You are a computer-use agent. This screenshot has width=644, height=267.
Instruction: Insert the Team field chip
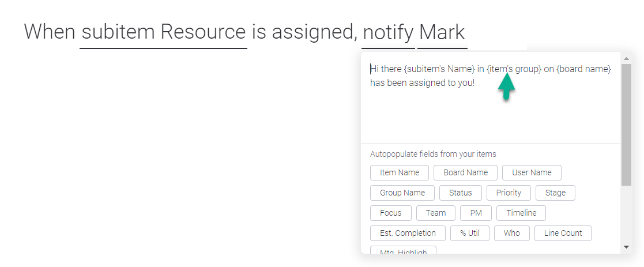pyautogui.click(x=435, y=213)
